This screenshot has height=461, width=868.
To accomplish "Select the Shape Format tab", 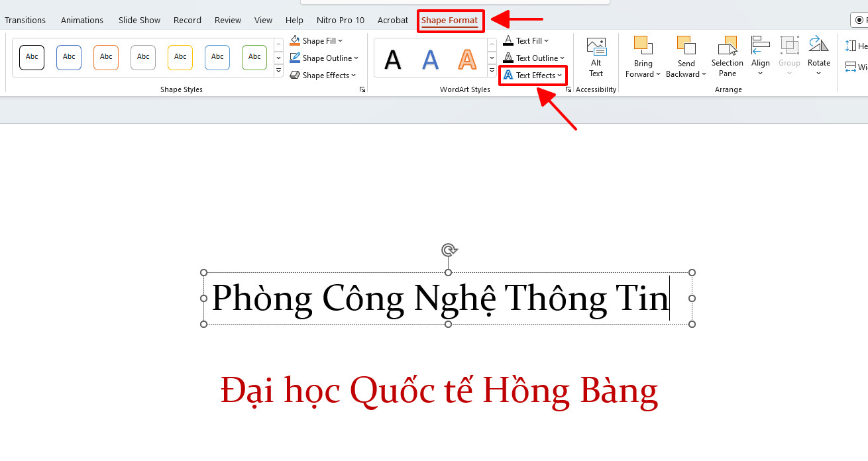I will (x=449, y=21).
